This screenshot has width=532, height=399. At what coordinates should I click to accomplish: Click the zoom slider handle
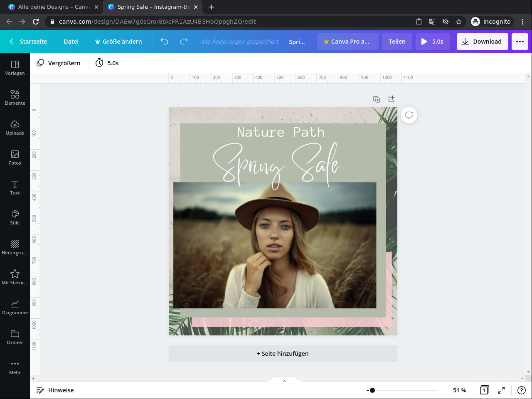372,390
